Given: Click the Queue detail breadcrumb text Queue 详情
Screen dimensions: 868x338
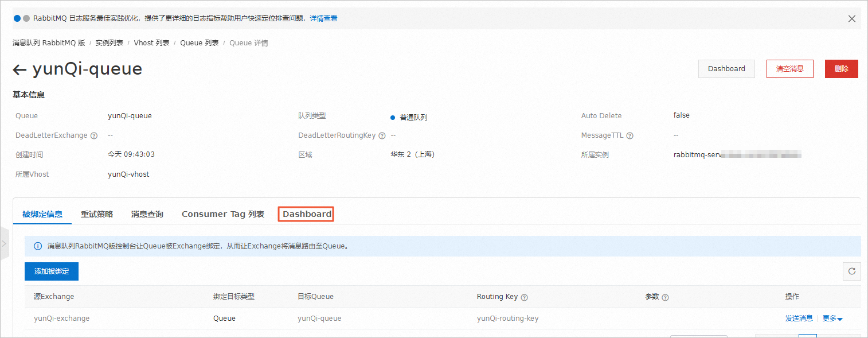Looking at the screenshot, I should [249, 43].
